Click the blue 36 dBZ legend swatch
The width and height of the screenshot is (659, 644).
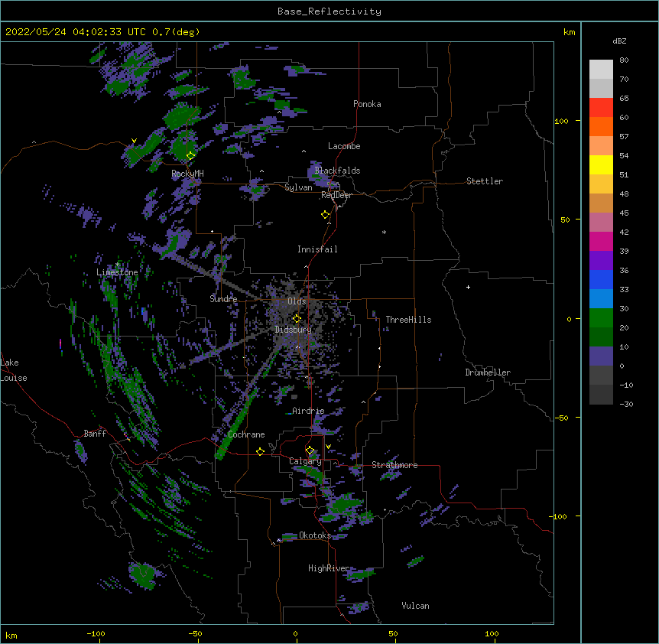(601, 279)
